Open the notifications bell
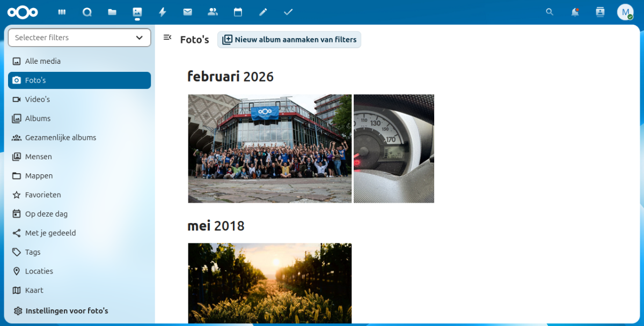This screenshot has height=326, width=644. point(575,12)
